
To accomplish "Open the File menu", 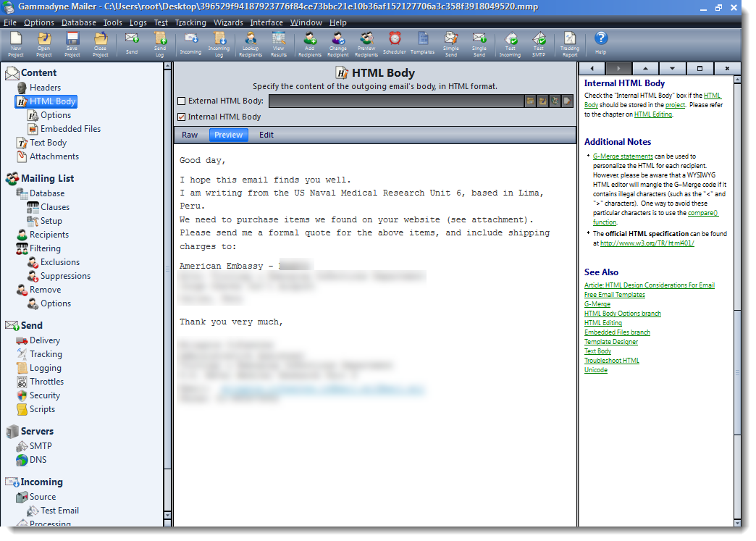I will point(9,22).
